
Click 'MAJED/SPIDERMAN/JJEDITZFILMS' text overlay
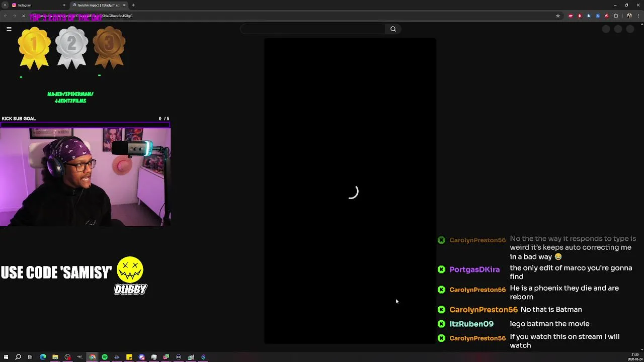click(x=70, y=98)
